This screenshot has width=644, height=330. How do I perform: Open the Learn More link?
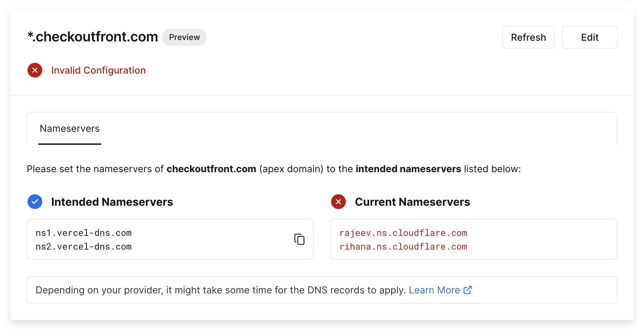434,290
